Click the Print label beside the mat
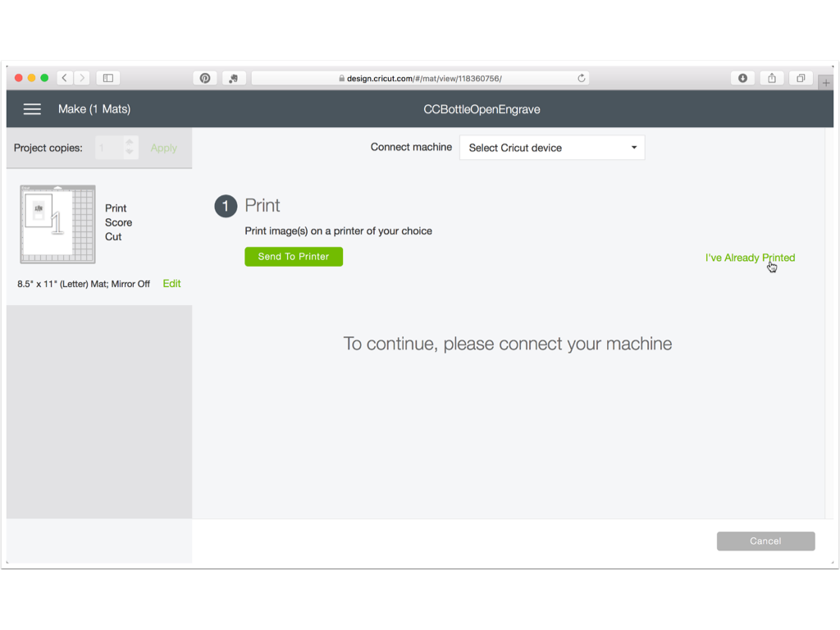 click(116, 208)
